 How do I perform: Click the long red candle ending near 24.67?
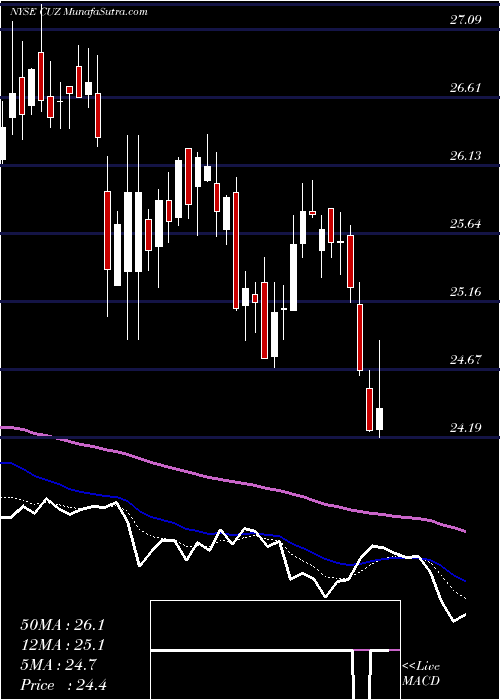pyautogui.click(x=360, y=337)
